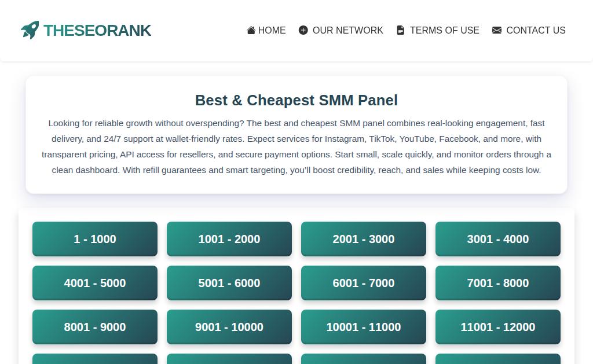Click the 5001 - 6000 button
This screenshot has width=593, height=364.
pos(229,283)
